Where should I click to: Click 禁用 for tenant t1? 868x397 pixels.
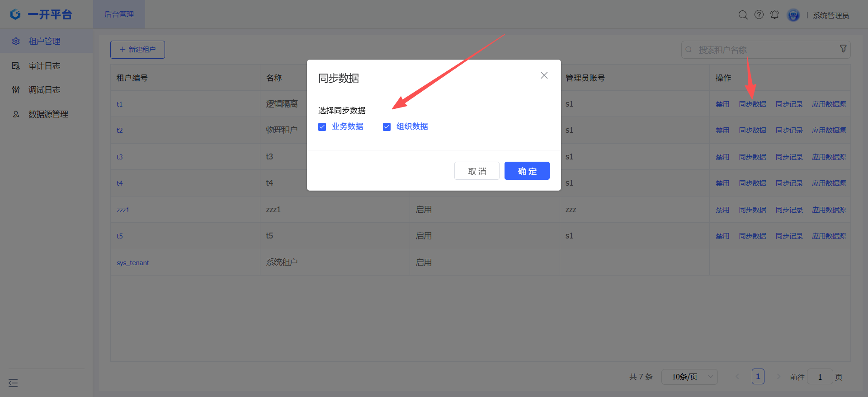click(x=722, y=104)
